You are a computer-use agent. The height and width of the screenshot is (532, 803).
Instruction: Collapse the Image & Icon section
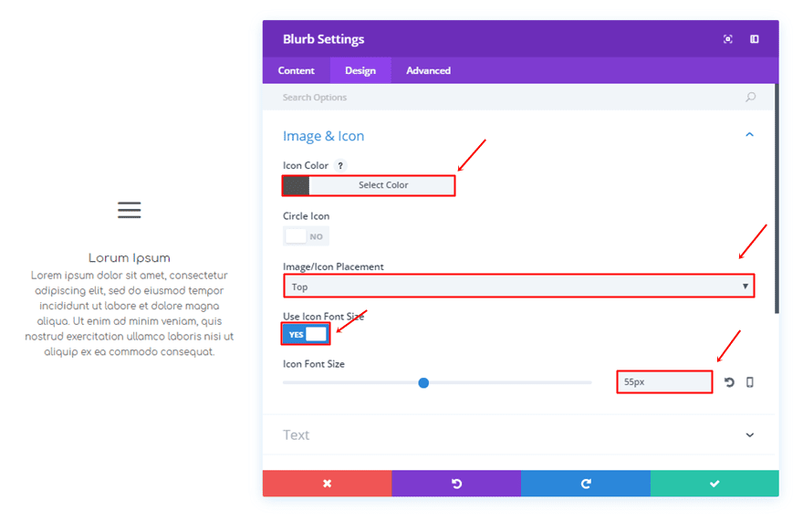[749, 135]
